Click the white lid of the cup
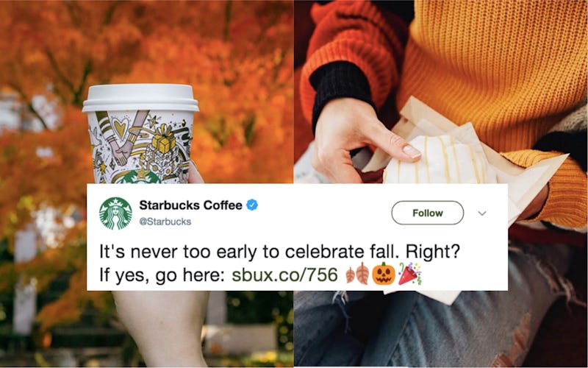The height and width of the screenshot is (368, 588). coord(140,98)
